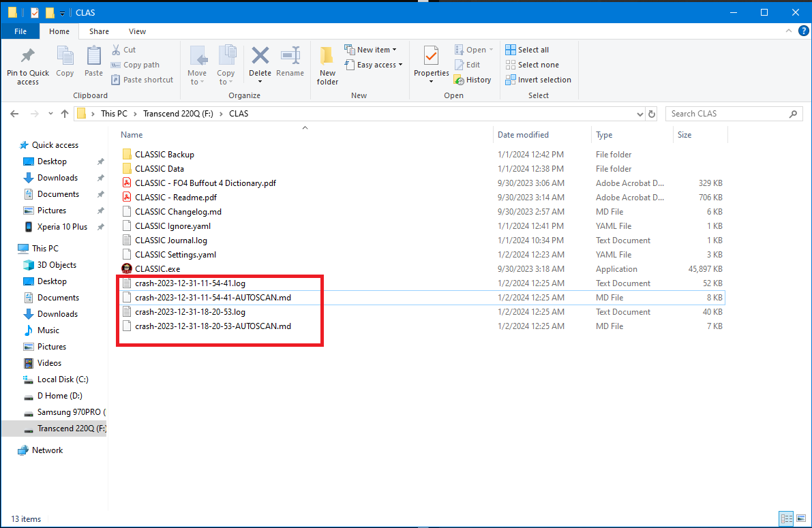Click Invert selection button
812x528 pixels.
pos(538,80)
